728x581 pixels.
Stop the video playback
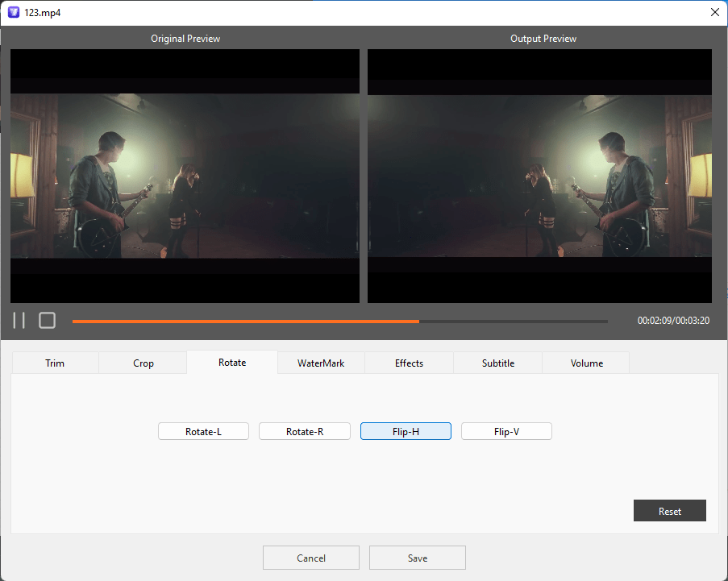click(x=47, y=320)
